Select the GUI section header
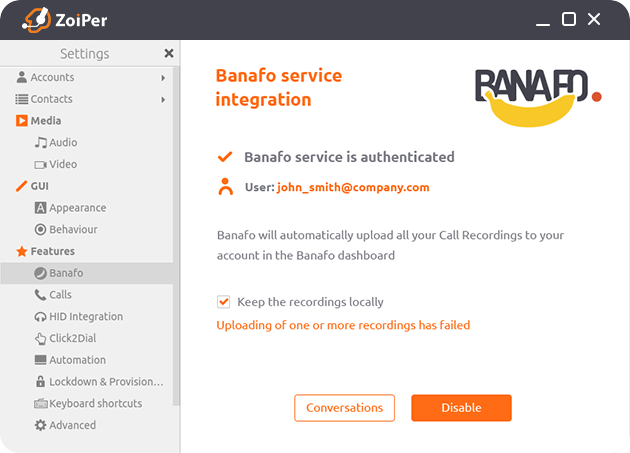Viewport: 630px width, 453px height. pos(39,186)
